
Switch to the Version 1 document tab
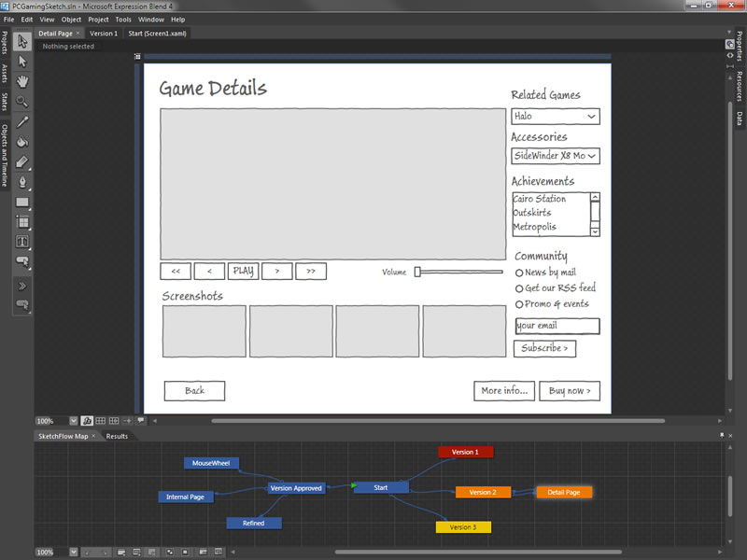click(x=104, y=34)
